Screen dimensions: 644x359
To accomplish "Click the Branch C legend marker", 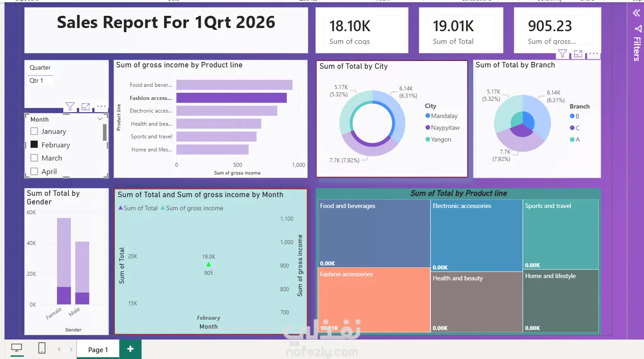I will click(573, 128).
